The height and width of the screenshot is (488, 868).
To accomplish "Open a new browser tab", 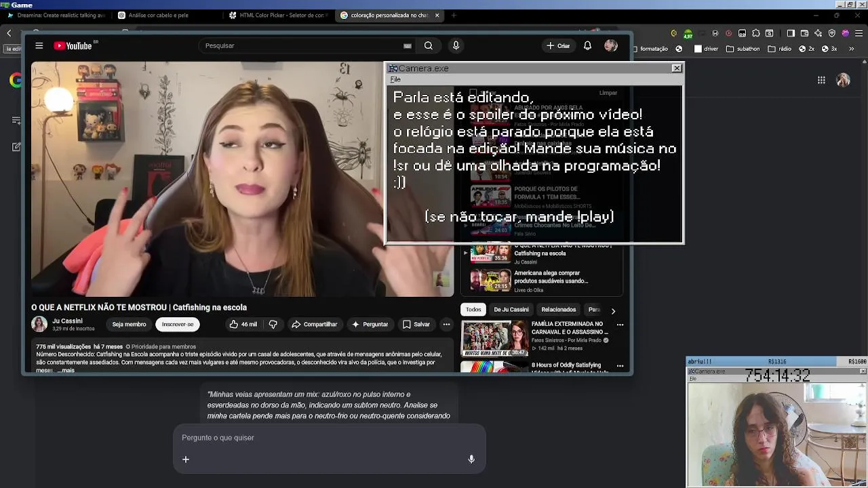I will point(454,15).
